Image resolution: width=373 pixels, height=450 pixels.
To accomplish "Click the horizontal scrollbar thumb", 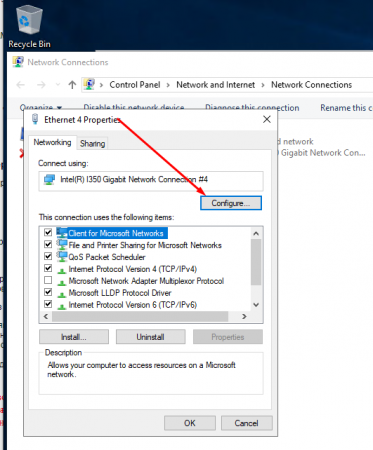I will point(140,316).
